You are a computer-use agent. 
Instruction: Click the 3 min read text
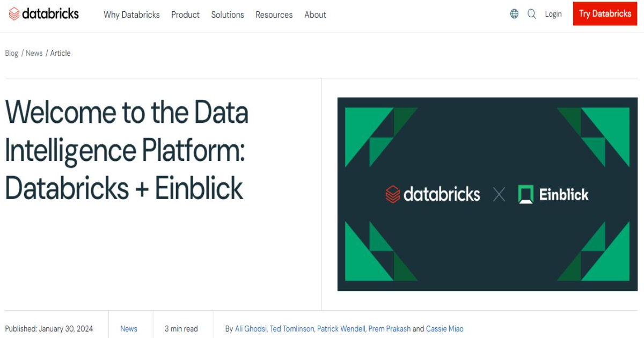coord(181,329)
